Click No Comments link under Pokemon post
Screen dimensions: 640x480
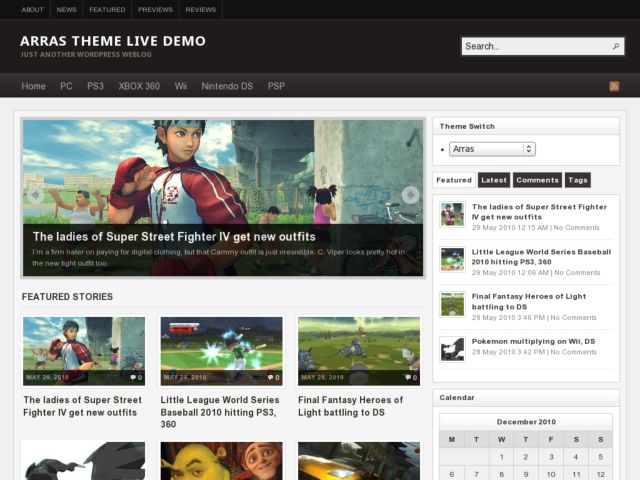point(573,352)
